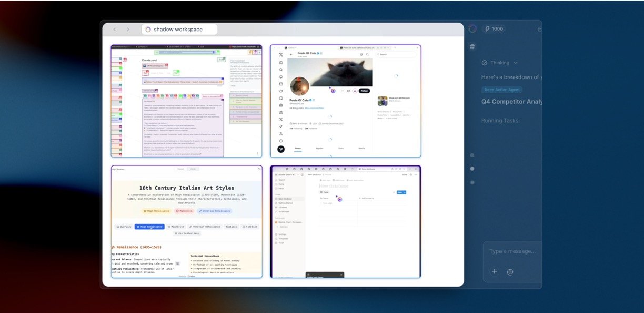The height and width of the screenshot is (313, 644).
Task: Click the @ mention icon below message box
Action: point(510,272)
